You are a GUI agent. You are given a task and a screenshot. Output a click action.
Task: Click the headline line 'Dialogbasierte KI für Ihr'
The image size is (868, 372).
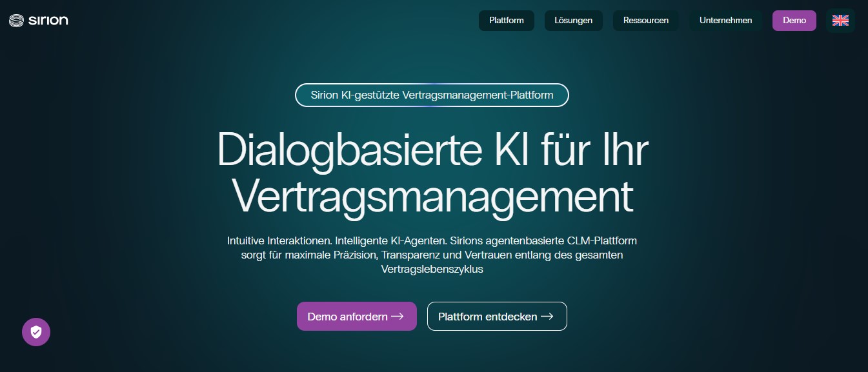(x=432, y=151)
